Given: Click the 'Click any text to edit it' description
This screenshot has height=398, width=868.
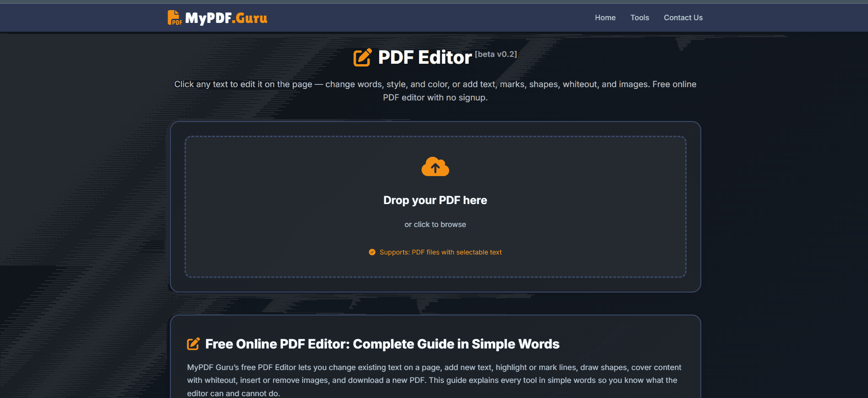Looking at the screenshot, I should [435, 91].
